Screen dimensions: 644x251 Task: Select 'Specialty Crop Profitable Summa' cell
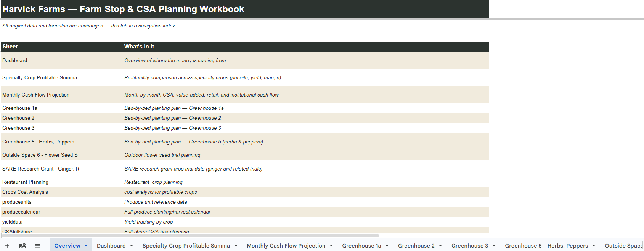62,77
